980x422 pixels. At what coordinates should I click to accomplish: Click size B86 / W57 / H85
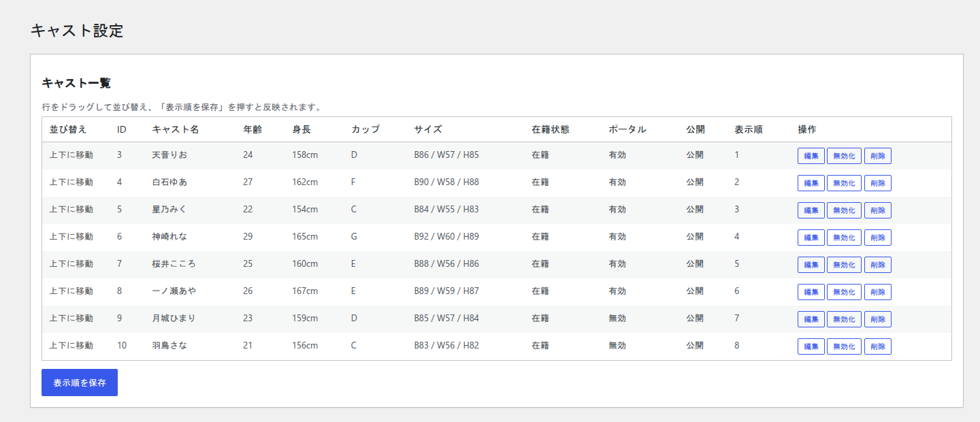tap(446, 155)
